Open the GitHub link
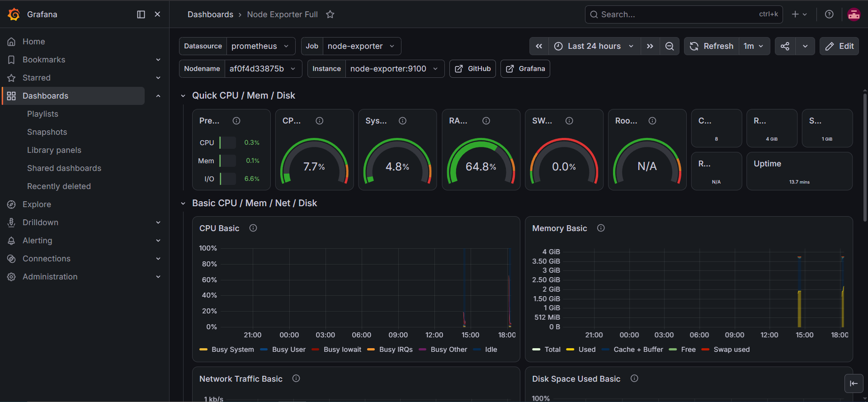 472,69
